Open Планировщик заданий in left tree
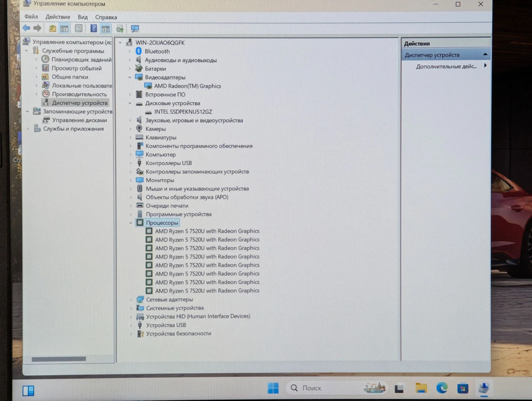The width and height of the screenshot is (532, 401). (x=81, y=59)
